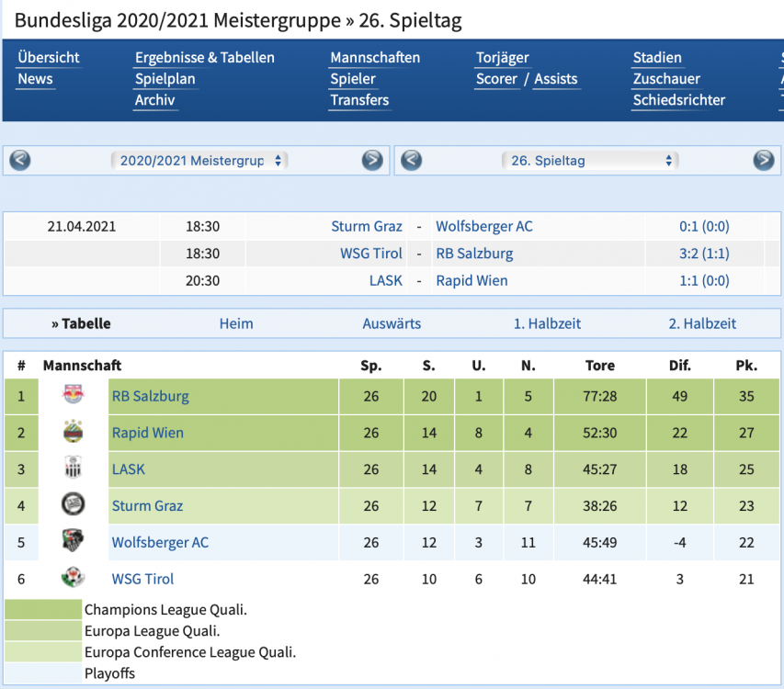This screenshot has height=689, width=784.
Task: Go to previous season with left arrow
Action: tap(20, 161)
